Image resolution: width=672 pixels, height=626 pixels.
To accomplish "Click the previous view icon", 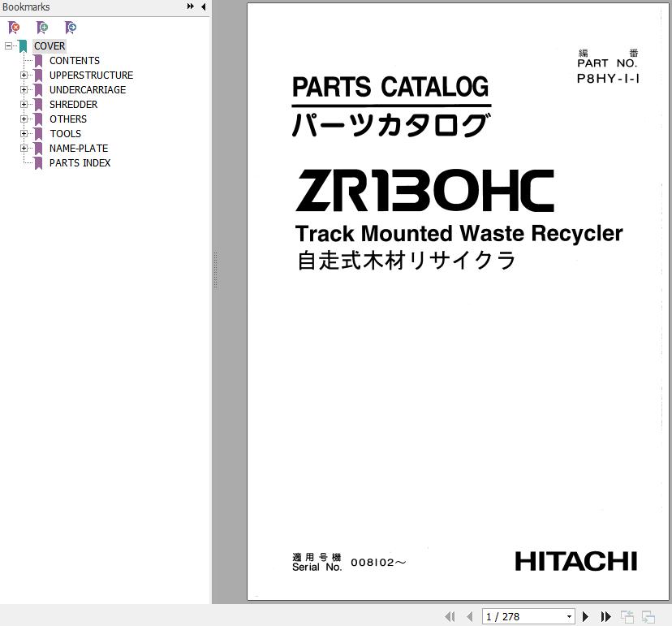I will click(627, 616).
